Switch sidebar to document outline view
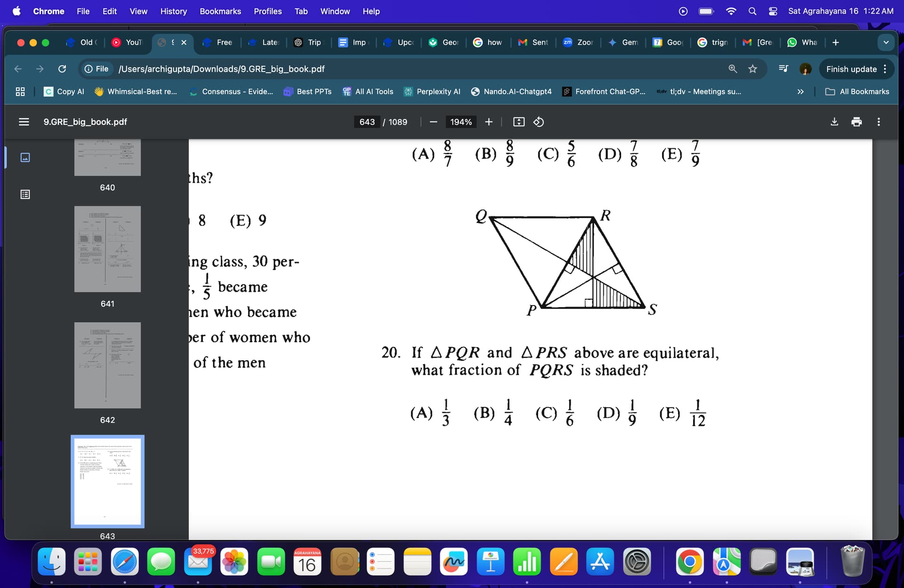 [25, 194]
